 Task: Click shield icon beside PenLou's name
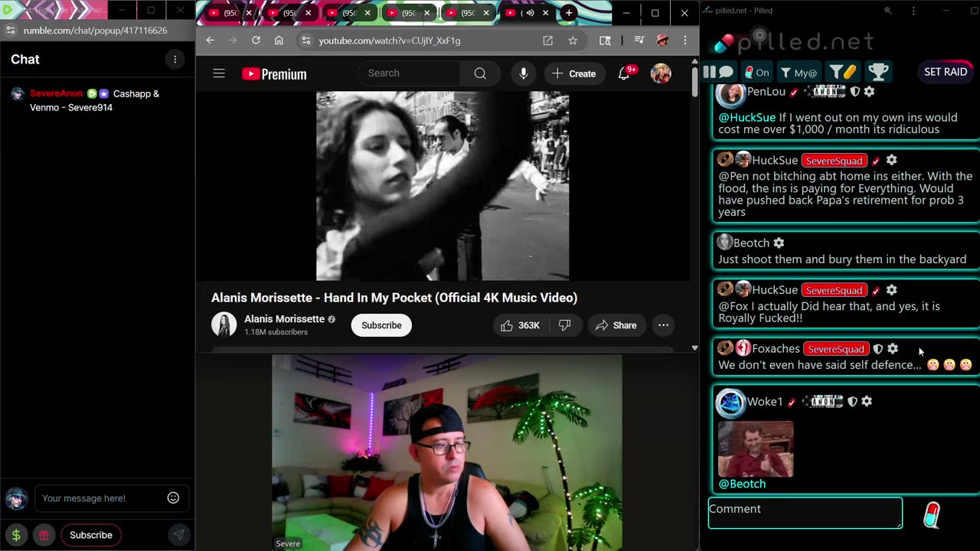point(855,92)
